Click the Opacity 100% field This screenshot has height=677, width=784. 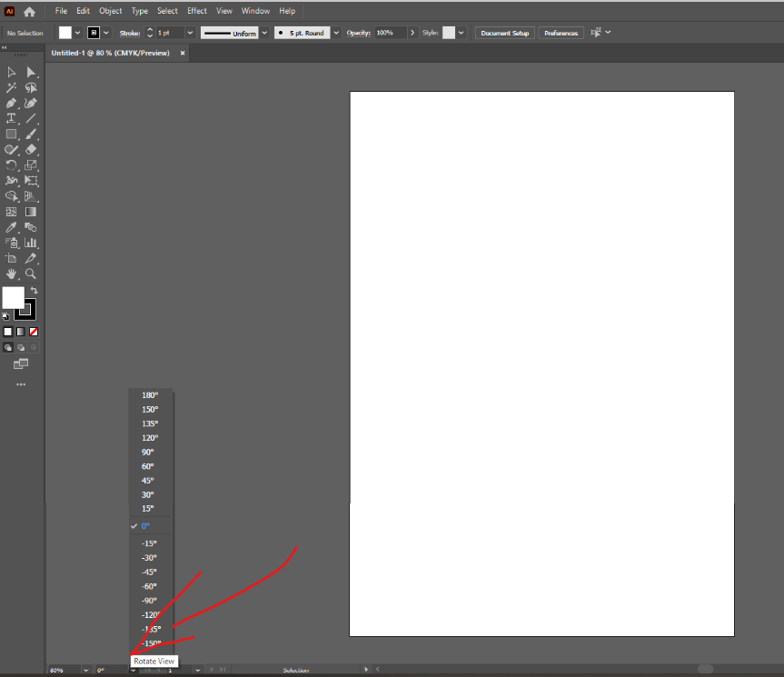click(391, 33)
